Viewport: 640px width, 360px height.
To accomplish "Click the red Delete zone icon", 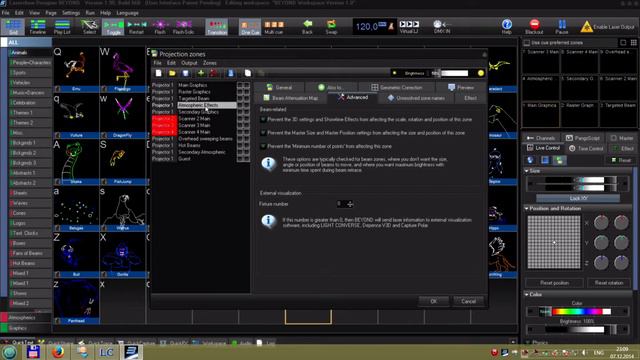I will click(x=213, y=73).
